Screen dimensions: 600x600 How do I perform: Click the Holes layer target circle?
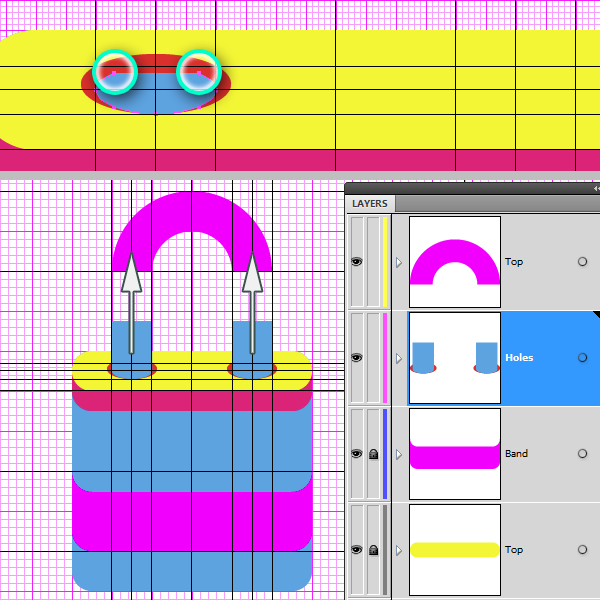click(582, 358)
